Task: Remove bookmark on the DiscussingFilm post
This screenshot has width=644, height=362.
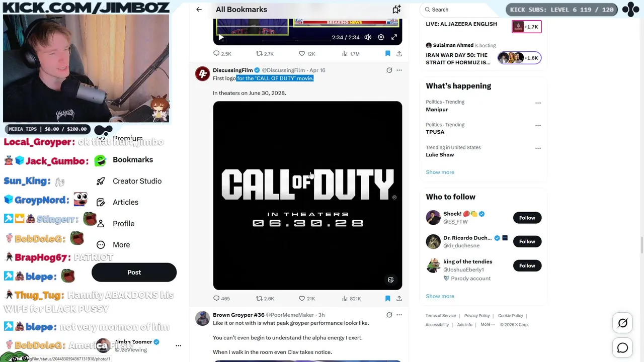Action: pos(387,298)
